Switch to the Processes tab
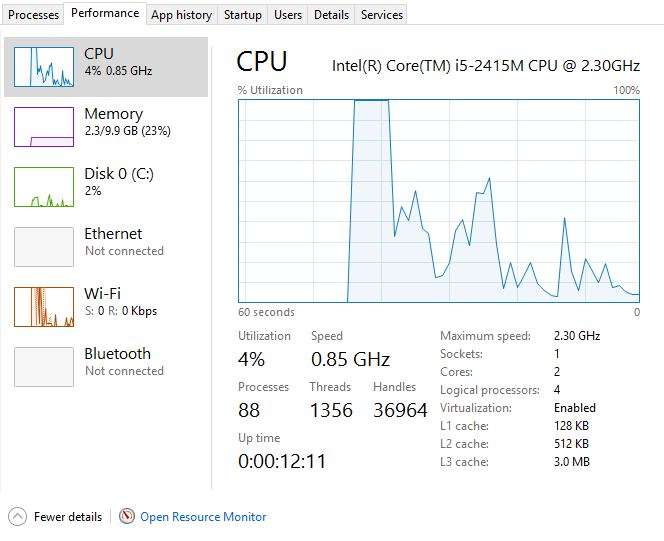Screen dimensions: 664x541 tap(33, 15)
